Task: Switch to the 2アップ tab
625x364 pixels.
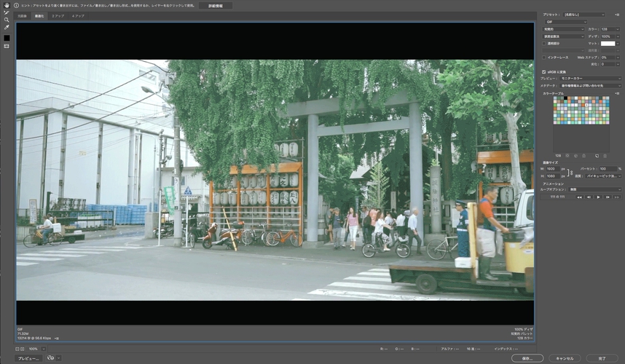Action: [x=58, y=15]
